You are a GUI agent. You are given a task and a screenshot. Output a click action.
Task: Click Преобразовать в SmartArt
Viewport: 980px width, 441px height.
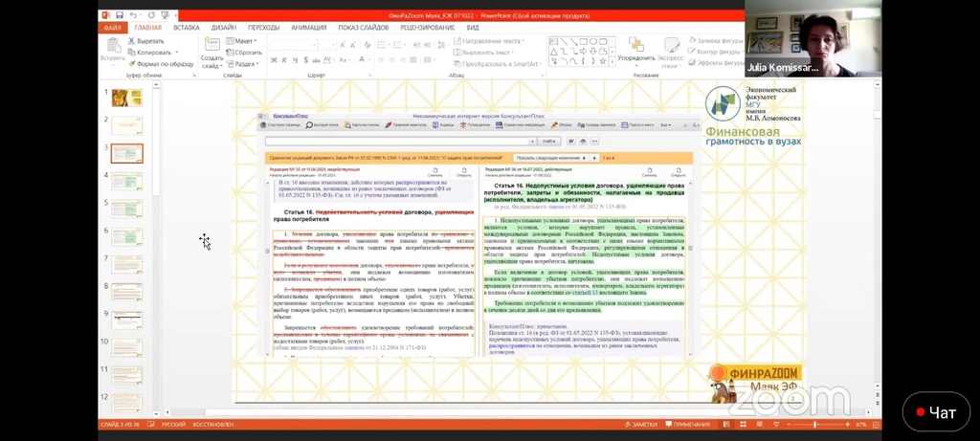[x=497, y=64]
